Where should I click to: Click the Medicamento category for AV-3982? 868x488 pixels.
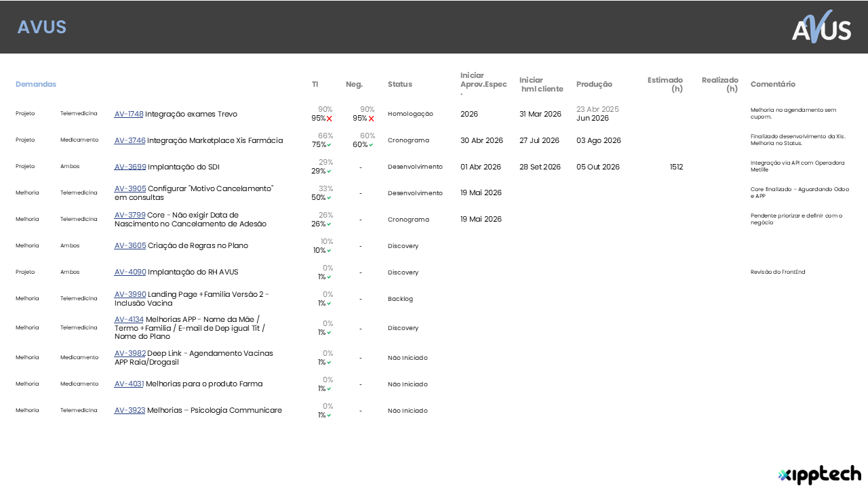79,357
